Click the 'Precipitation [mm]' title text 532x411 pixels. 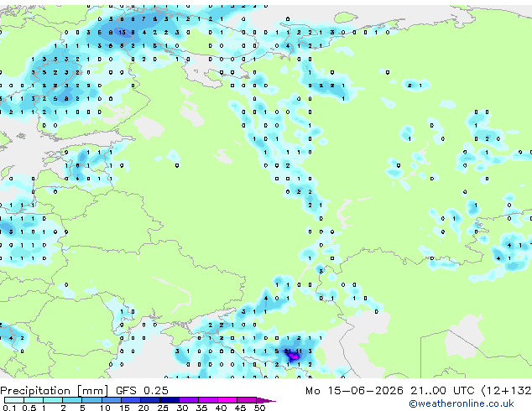[55, 391]
